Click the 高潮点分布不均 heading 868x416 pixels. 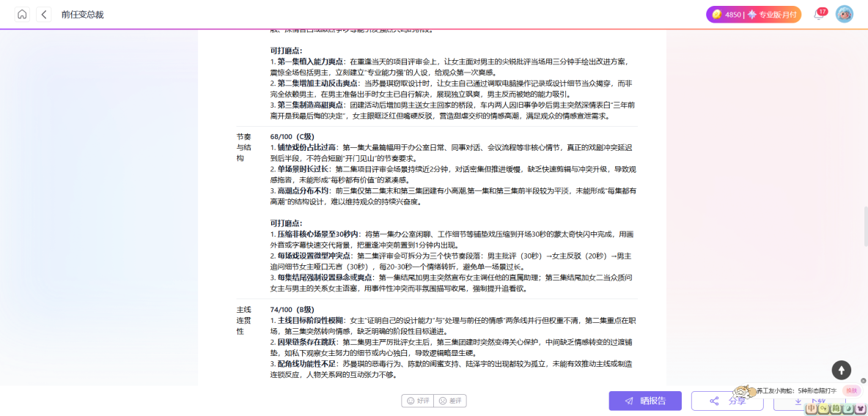pyautogui.click(x=303, y=191)
